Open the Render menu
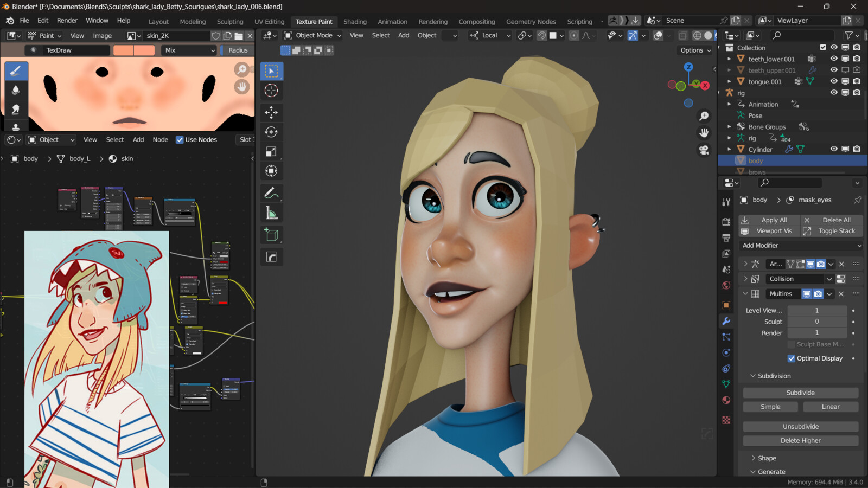This screenshot has height=488, width=868. 67,21
